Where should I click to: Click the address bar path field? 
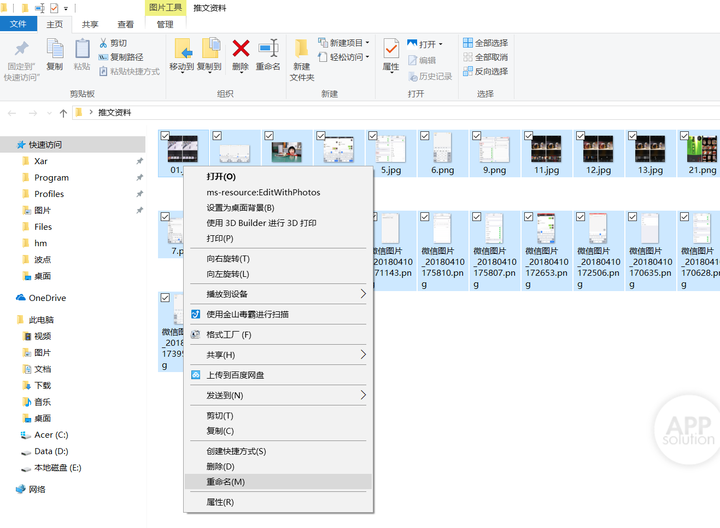coord(396,112)
